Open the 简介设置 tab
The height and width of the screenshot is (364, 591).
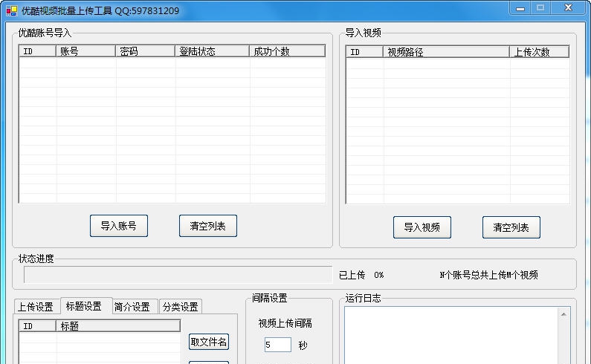point(132,307)
